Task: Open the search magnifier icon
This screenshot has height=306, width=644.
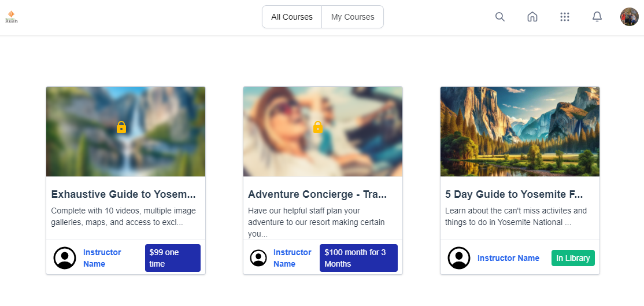Action: 500,17
